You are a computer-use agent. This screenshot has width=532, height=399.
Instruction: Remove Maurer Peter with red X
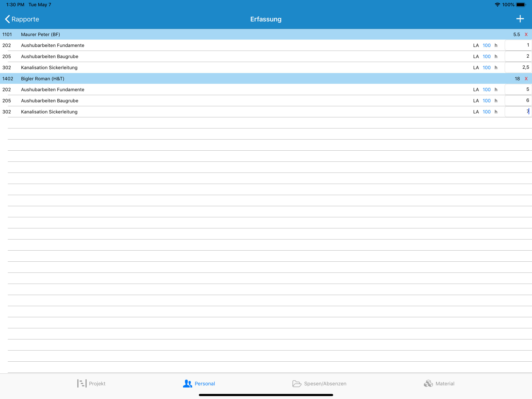[x=526, y=34]
